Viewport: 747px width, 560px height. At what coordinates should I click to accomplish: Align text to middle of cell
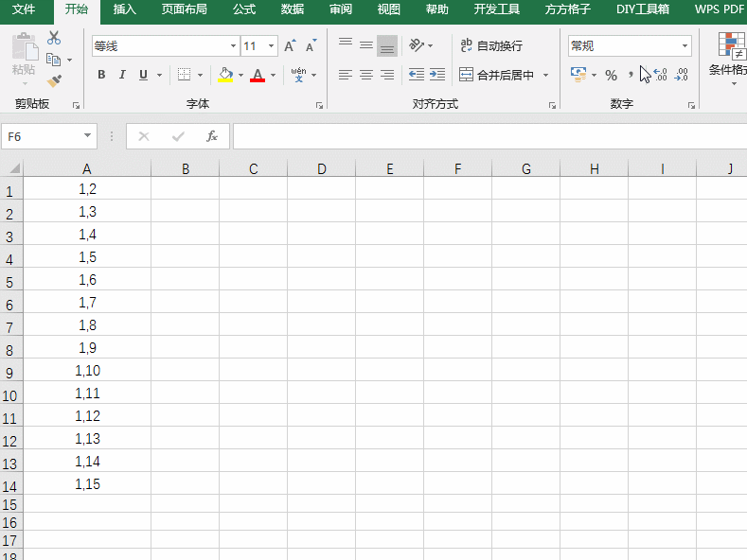click(366, 45)
